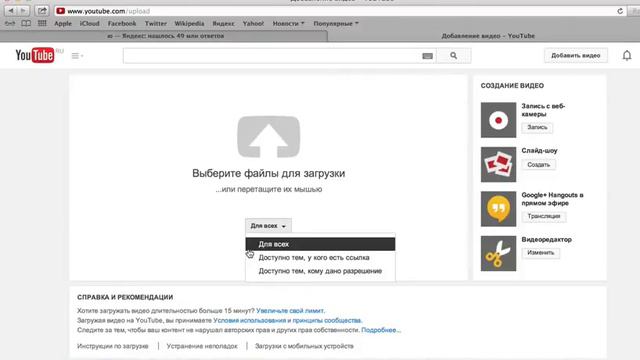Open the Apple bookmark
640x360 pixels.
(63, 24)
